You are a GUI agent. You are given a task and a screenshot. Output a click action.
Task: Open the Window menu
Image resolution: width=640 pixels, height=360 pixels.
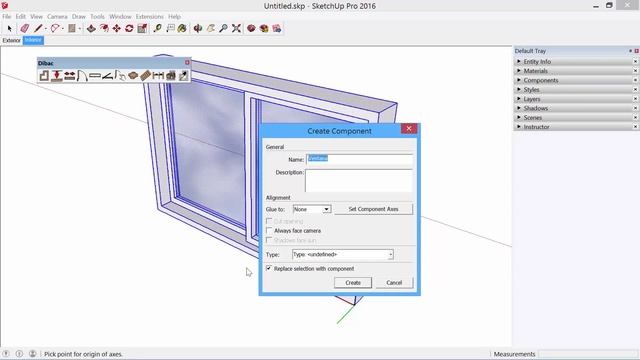pos(120,16)
